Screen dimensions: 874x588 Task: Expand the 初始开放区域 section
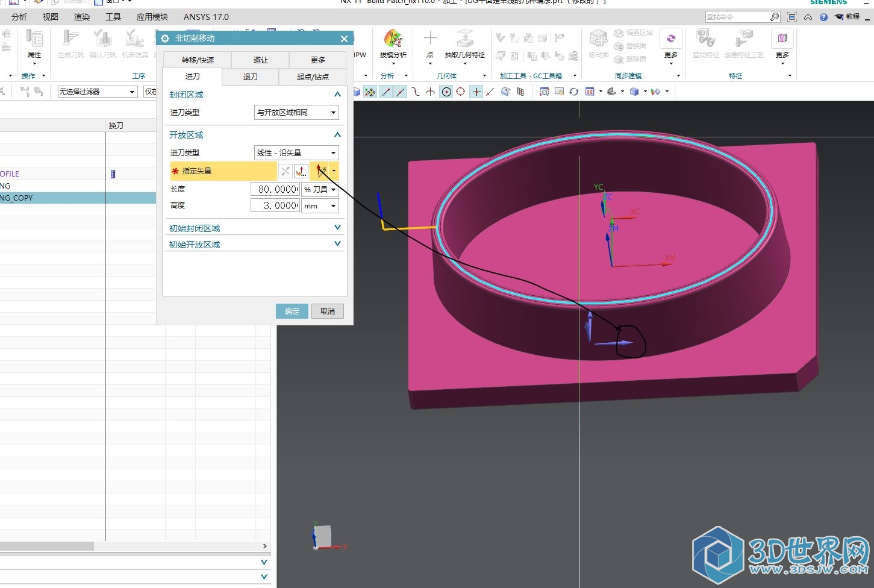pos(337,244)
